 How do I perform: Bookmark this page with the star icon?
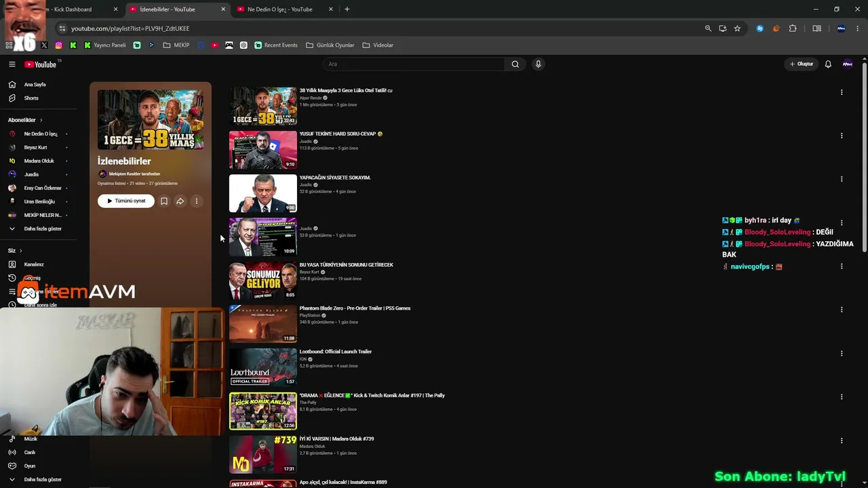(x=737, y=28)
